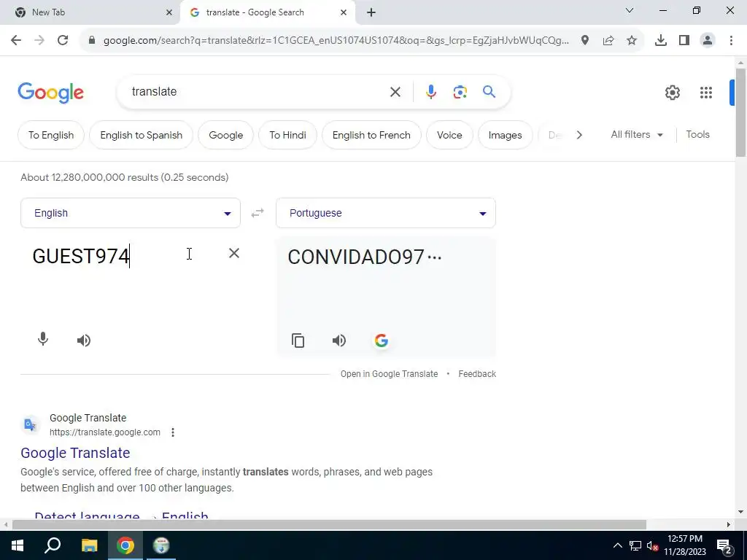
Task: Close the New Tab tab
Action: 169,12
